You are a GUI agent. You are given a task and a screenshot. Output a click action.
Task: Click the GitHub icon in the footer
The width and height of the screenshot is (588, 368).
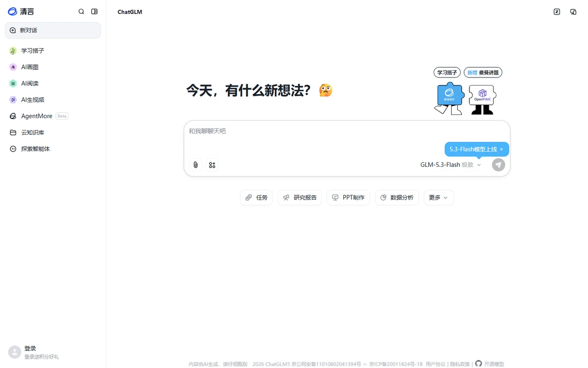(479, 364)
